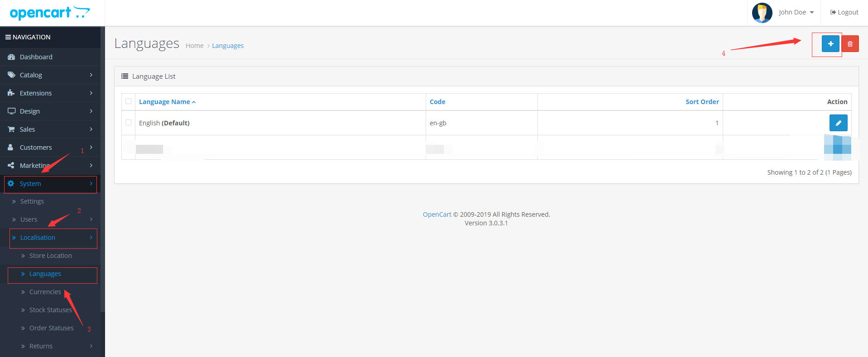This screenshot has height=357, width=868.
Task: Open Settings under System
Action: point(32,201)
